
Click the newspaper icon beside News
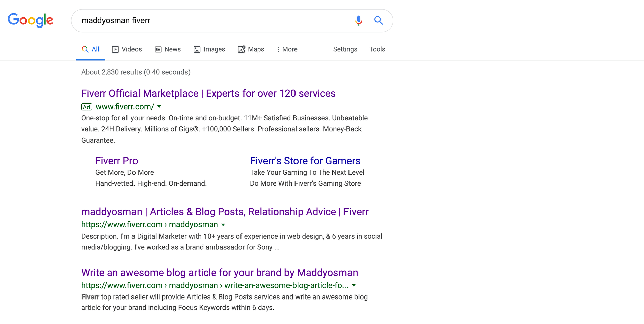coord(158,49)
